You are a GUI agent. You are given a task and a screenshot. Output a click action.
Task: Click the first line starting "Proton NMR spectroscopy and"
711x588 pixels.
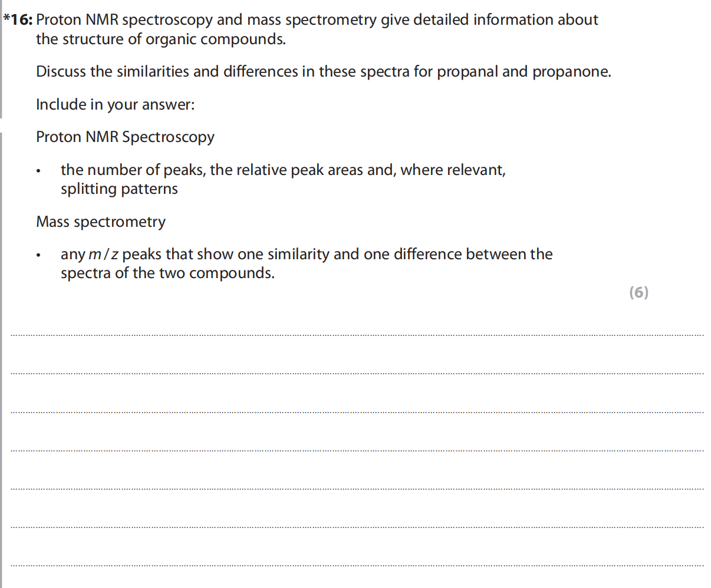click(317, 20)
